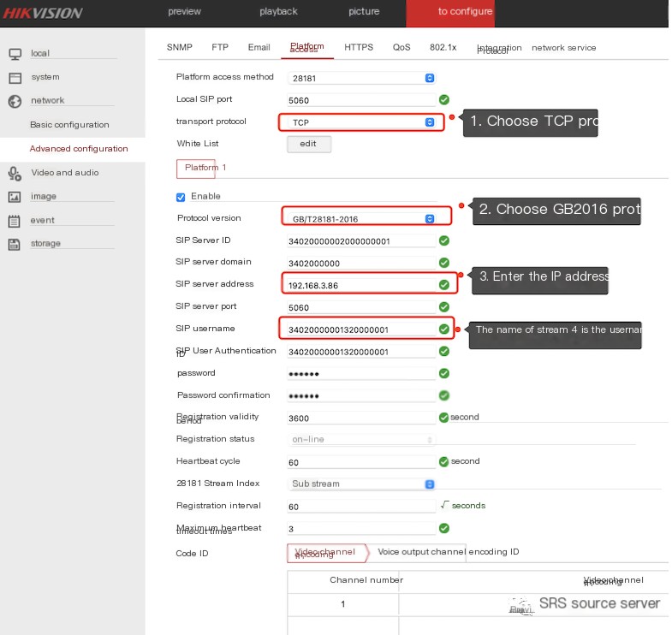This screenshot has width=672, height=635.
Task: Click green check icon beside SIP server address
Action: (x=444, y=285)
